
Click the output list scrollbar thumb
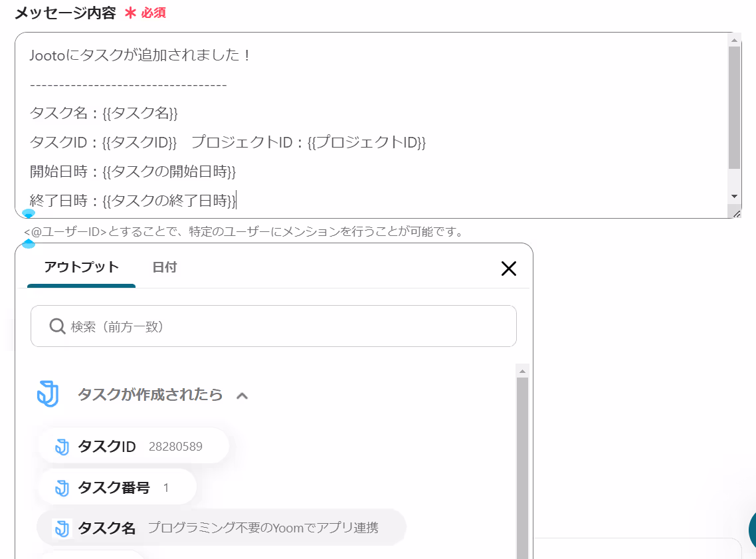(x=522, y=468)
